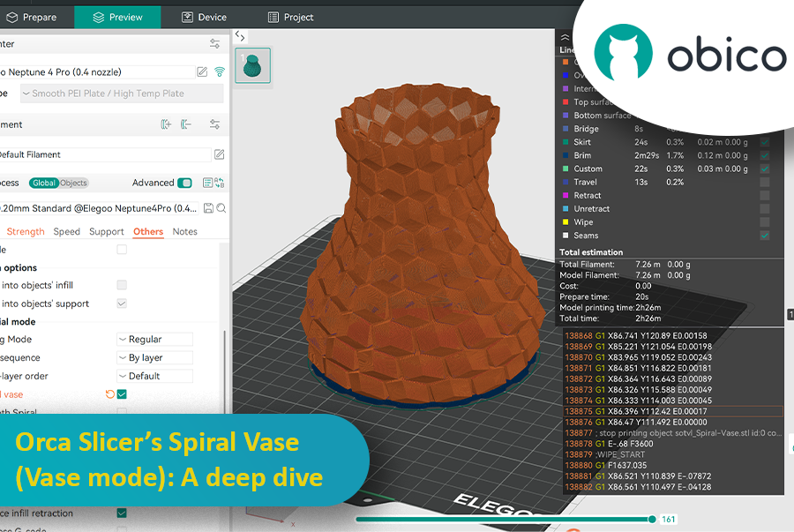Screen dimensions: 794x532
Task: Open the Strength settings tab
Action: click(26, 231)
